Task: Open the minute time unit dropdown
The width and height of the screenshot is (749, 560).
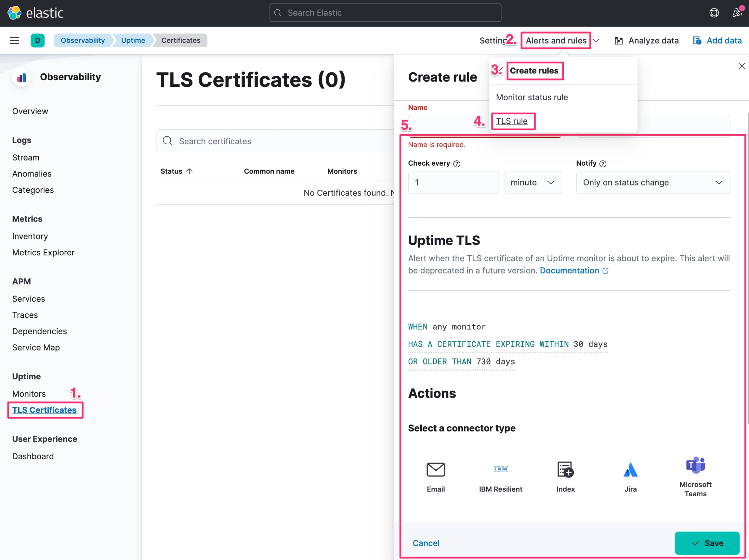Action: pos(532,182)
